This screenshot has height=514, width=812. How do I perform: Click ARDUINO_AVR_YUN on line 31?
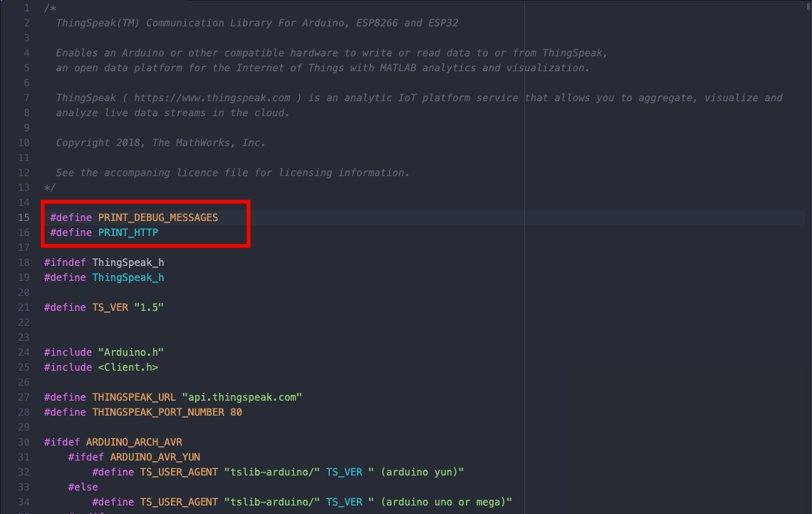click(x=155, y=457)
